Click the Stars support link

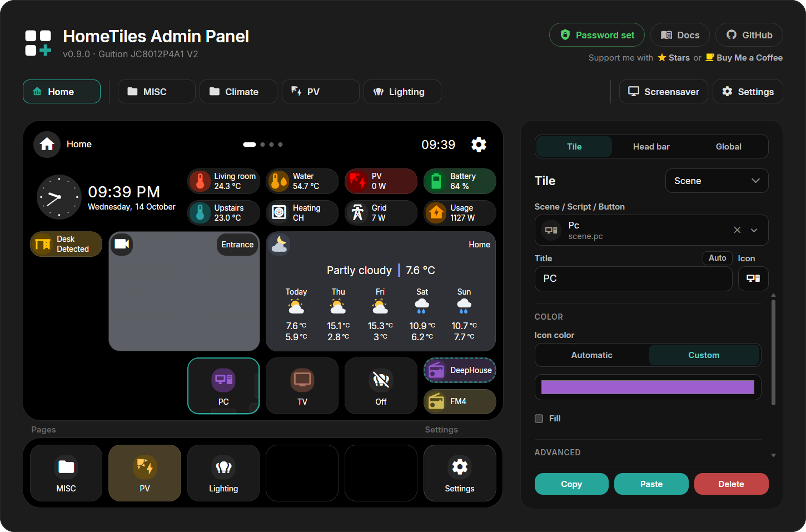[674, 58]
